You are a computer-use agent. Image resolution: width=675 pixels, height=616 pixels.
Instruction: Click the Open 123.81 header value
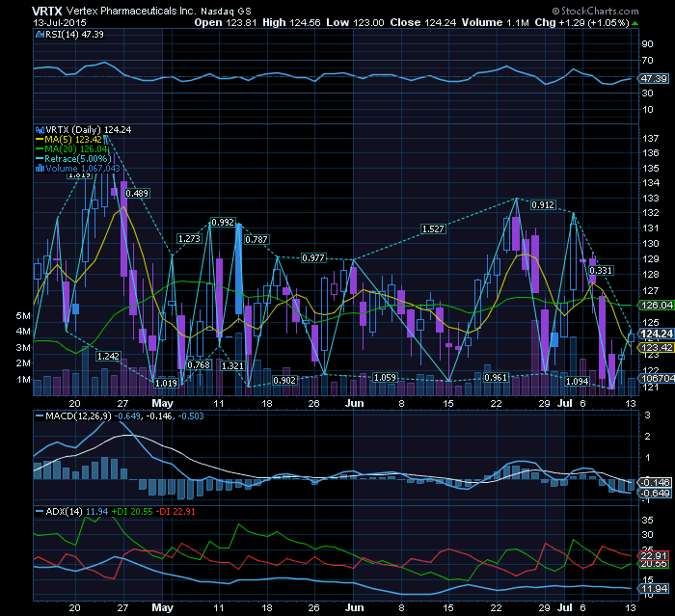225,23
